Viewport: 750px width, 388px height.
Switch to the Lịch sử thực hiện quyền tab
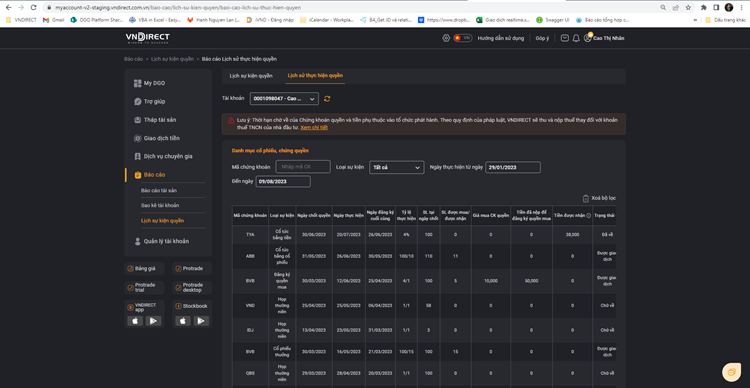(x=315, y=76)
